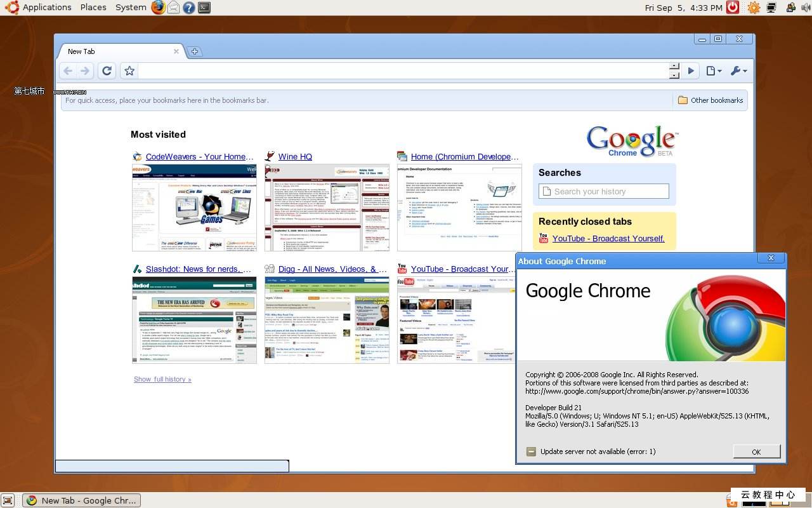Click the Digg favicon
This screenshot has width=812, height=508.
[x=270, y=269]
